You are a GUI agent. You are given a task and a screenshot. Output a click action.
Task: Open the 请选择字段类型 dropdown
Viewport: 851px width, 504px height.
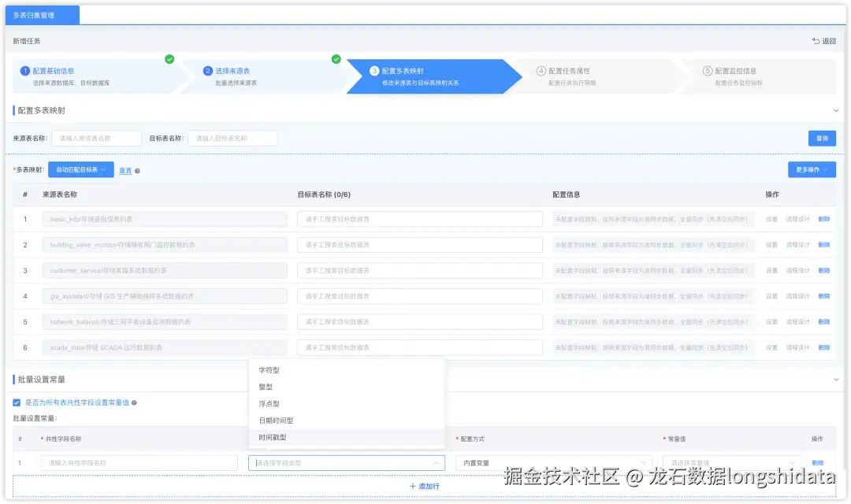click(x=346, y=463)
